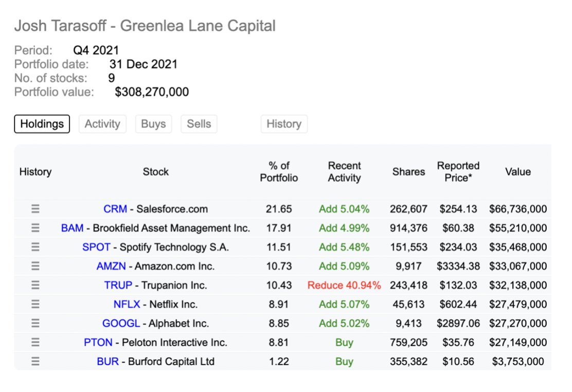
Task: Click the $66,736,000 value cell
Action: 518,209
